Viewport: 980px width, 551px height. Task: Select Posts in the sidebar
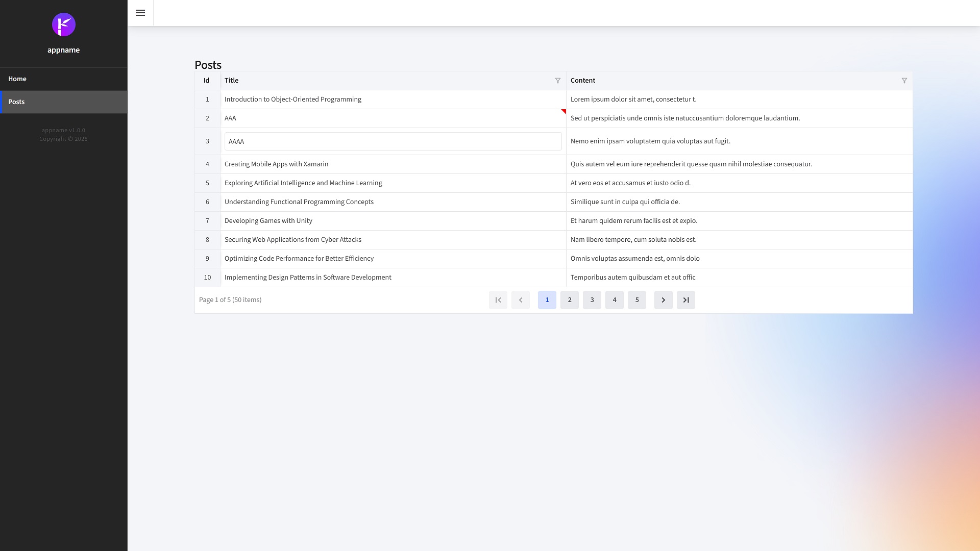64,102
